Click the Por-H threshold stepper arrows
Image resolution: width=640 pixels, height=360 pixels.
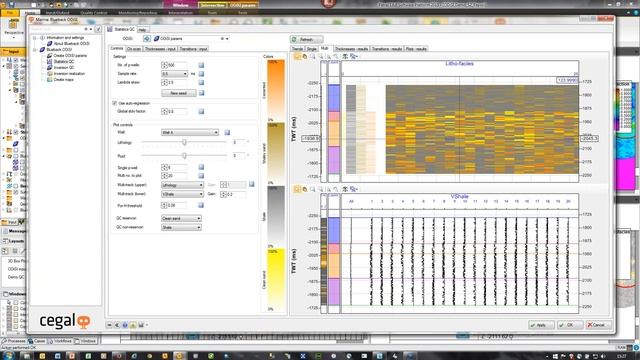click(164, 205)
